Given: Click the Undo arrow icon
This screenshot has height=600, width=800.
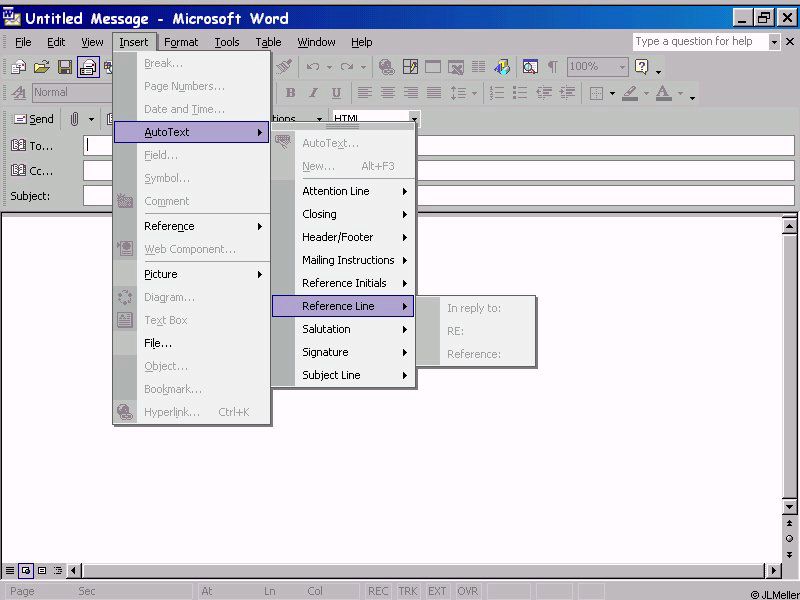Looking at the screenshot, I should [x=313, y=67].
